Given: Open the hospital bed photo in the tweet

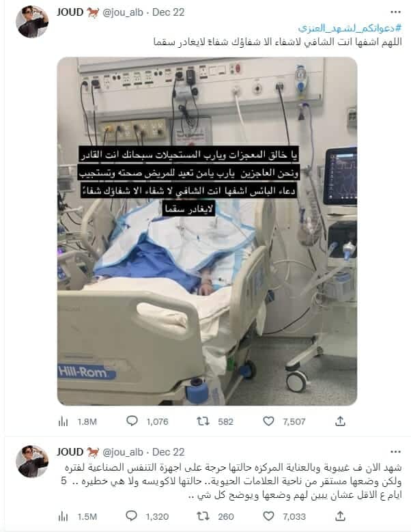Looking at the screenshot, I should (207, 231).
